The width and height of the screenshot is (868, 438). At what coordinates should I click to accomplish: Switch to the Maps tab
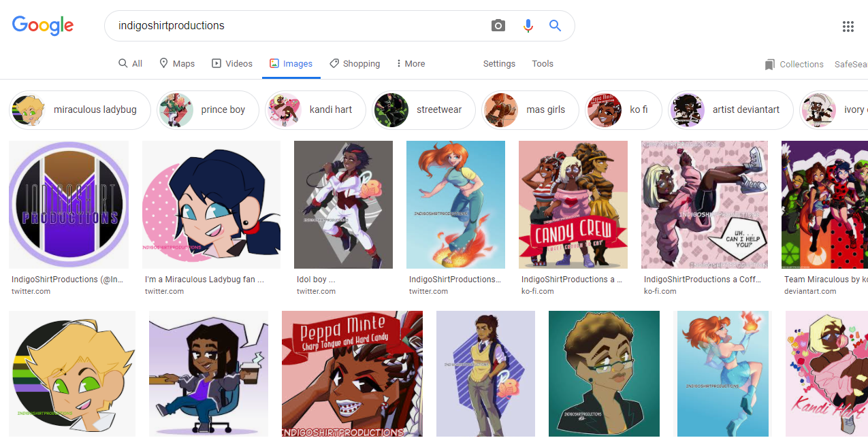click(177, 64)
